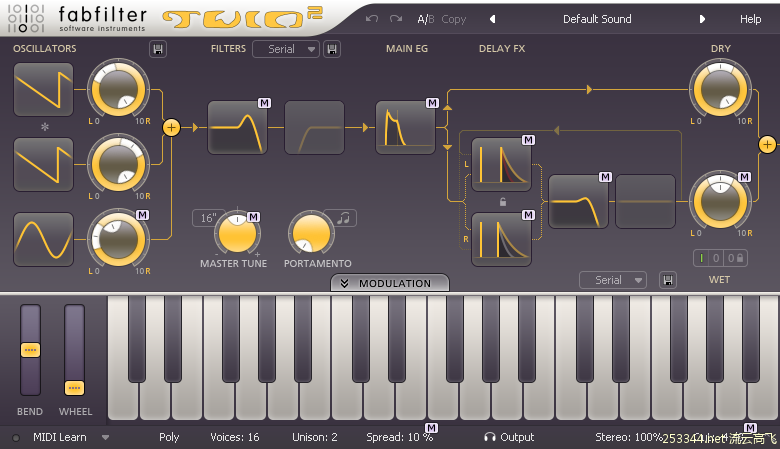This screenshot has height=449, width=780.
Task: Open left delay line display
Action: tap(501, 165)
